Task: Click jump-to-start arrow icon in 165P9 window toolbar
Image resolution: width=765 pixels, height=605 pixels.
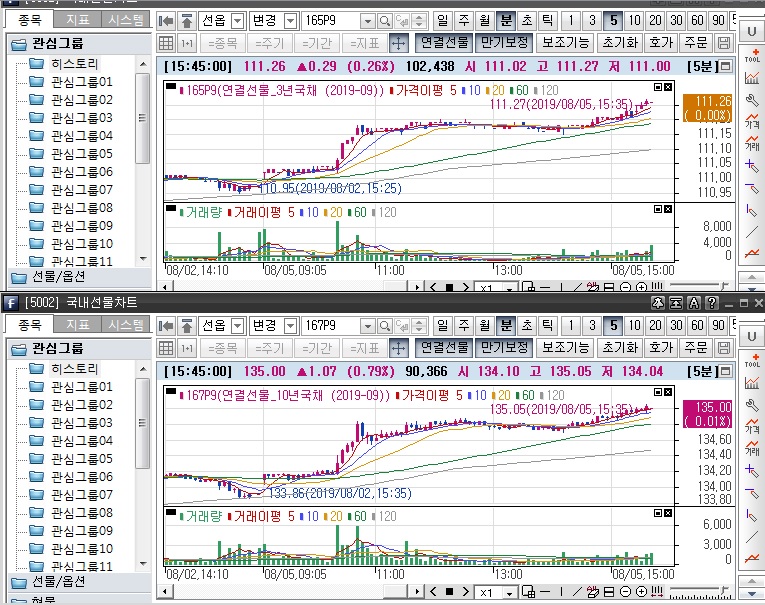Action: (166, 21)
